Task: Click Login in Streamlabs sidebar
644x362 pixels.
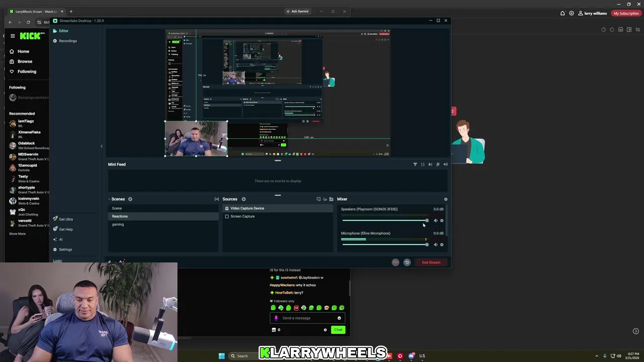Action: click(x=57, y=260)
